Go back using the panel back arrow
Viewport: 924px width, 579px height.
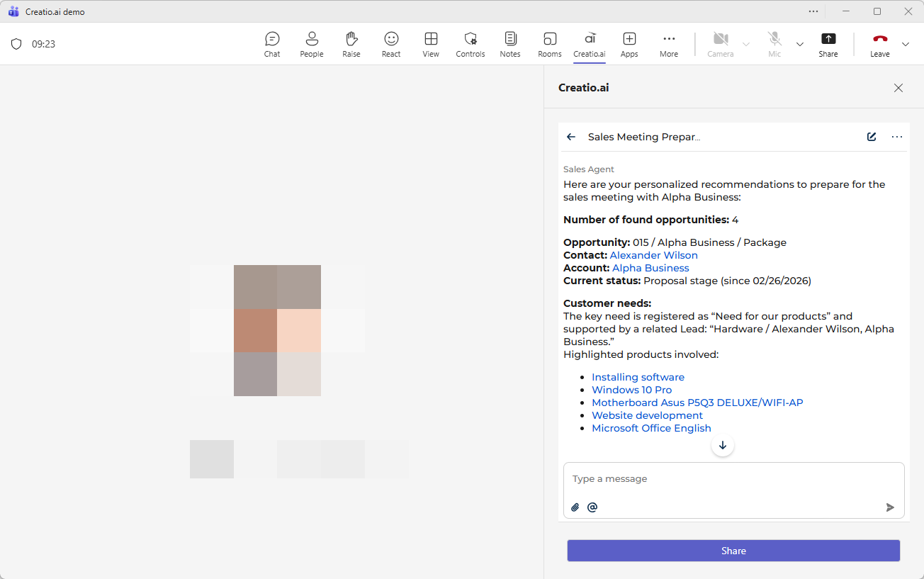(x=571, y=137)
